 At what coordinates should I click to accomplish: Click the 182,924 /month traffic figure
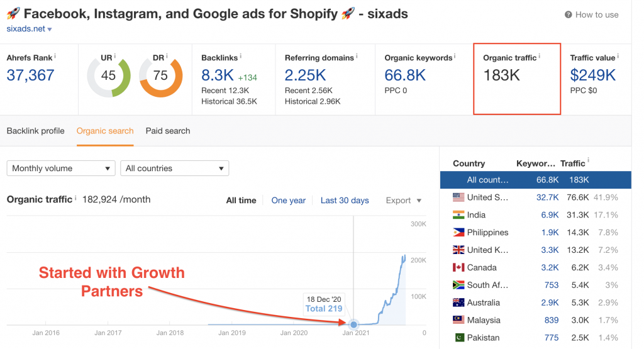pyautogui.click(x=116, y=199)
